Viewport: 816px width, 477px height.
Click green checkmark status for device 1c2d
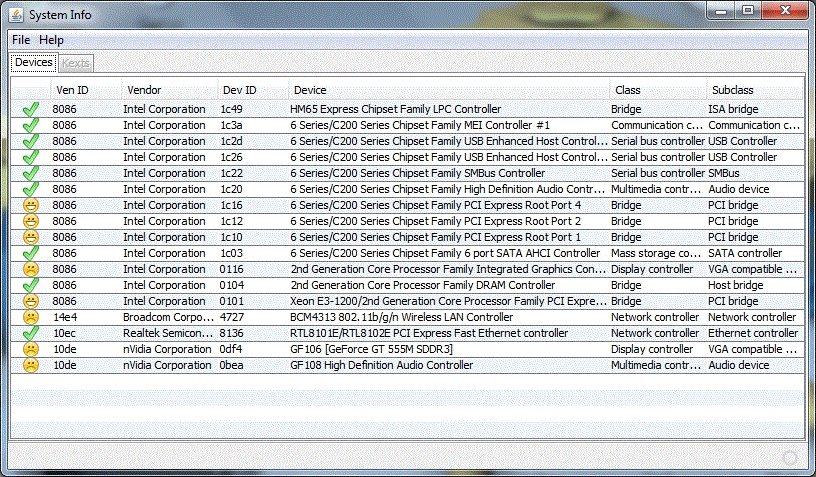[31, 141]
